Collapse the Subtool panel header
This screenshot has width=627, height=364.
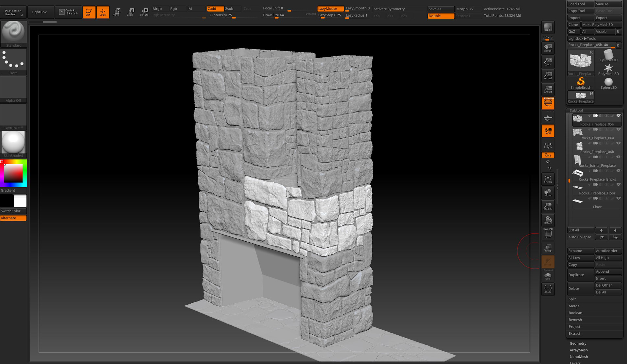click(576, 110)
